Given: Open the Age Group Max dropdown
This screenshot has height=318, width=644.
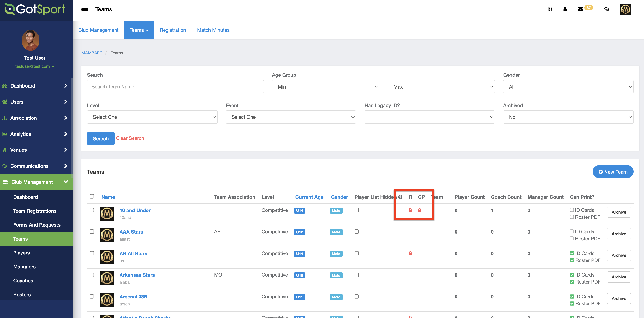Looking at the screenshot, I should [441, 87].
